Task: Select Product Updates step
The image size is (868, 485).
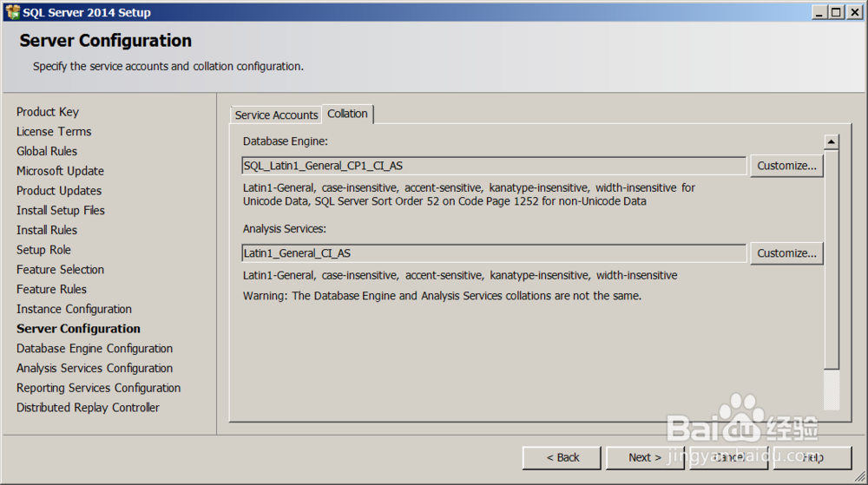Action: click(59, 191)
